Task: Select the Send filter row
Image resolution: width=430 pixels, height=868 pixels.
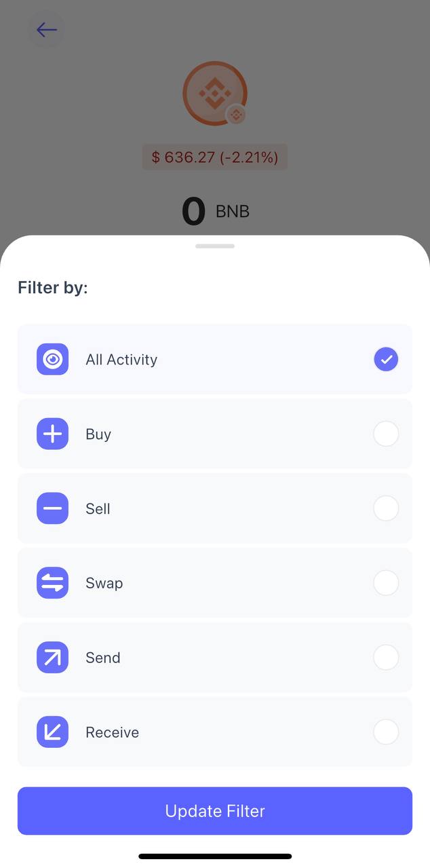Action: coord(215,657)
